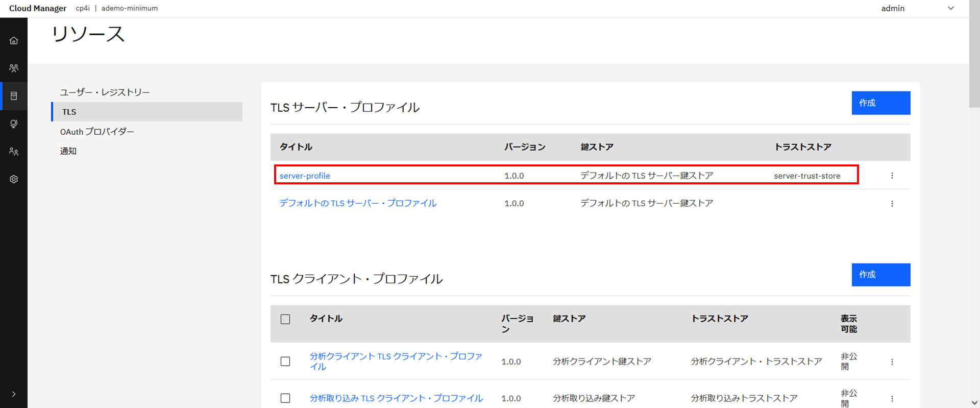Open options for デフォルトの TLS サーバー・プロファイル row
The image size is (980, 408).
[x=892, y=204]
